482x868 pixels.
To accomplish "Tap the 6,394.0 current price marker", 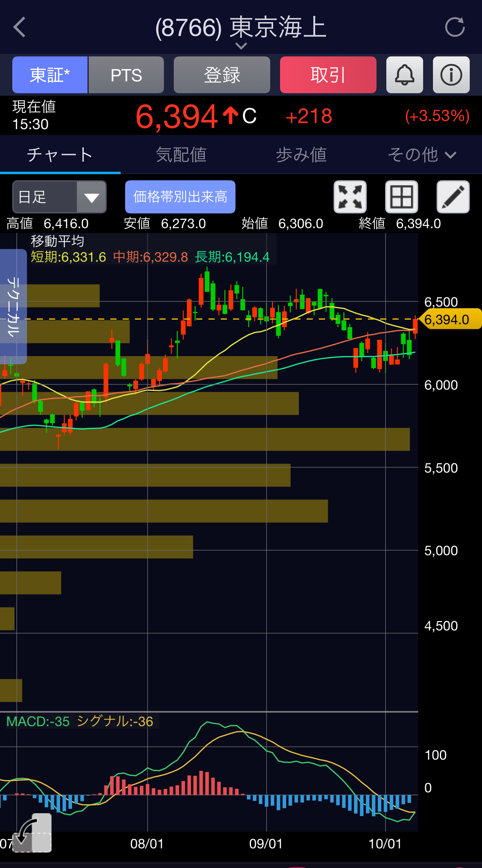I will tap(451, 319).
